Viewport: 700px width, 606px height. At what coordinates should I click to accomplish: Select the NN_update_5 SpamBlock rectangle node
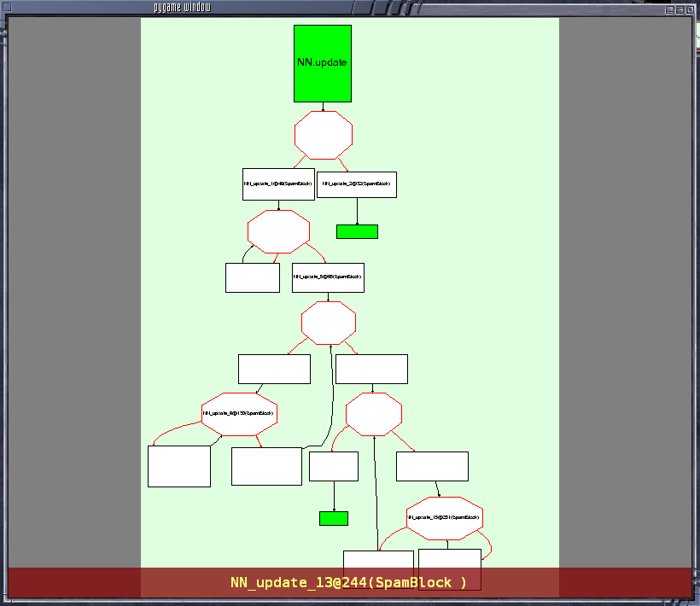point(328,277)
